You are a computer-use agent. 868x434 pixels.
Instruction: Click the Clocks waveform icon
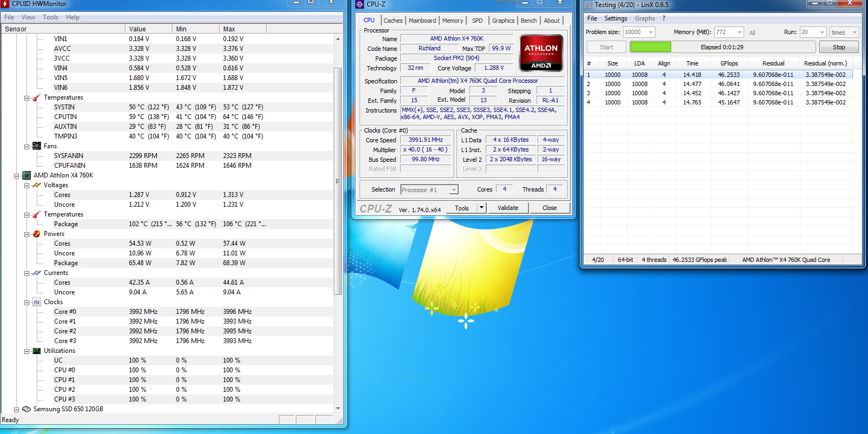[x=37, y=302]
